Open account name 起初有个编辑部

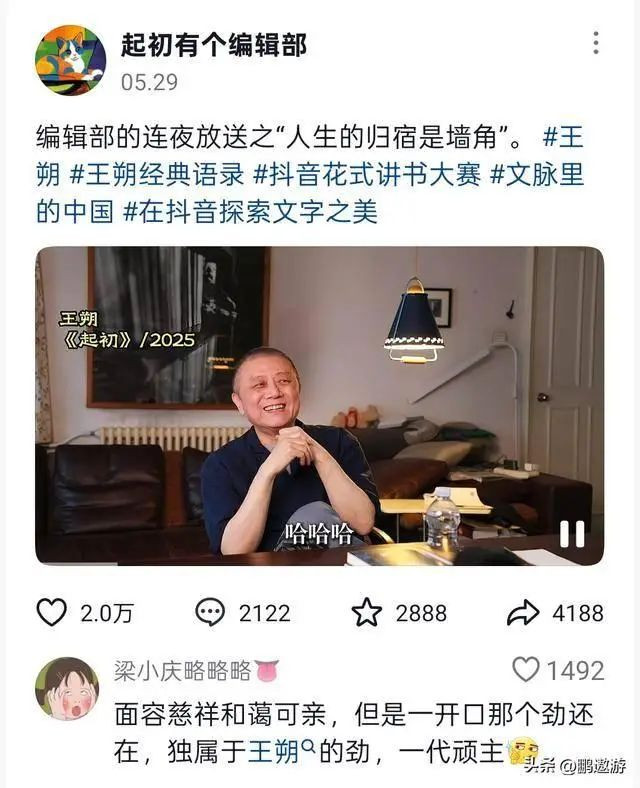[x=214, y=45]
